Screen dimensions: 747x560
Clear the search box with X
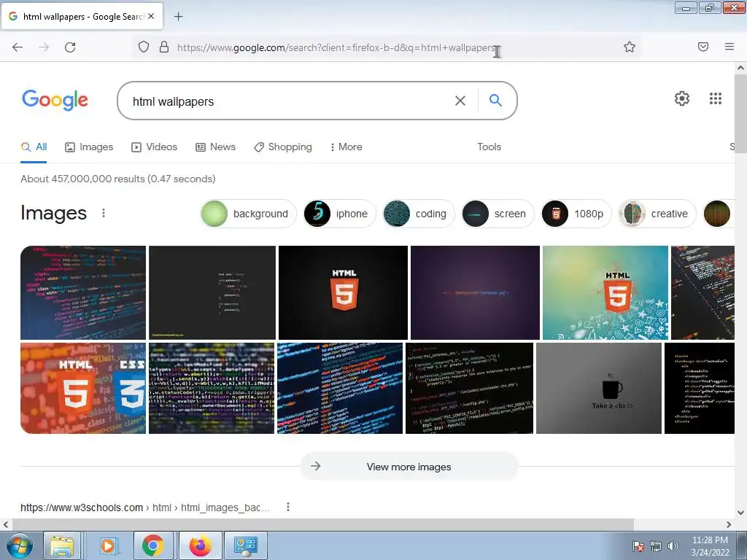click(460, 101)
